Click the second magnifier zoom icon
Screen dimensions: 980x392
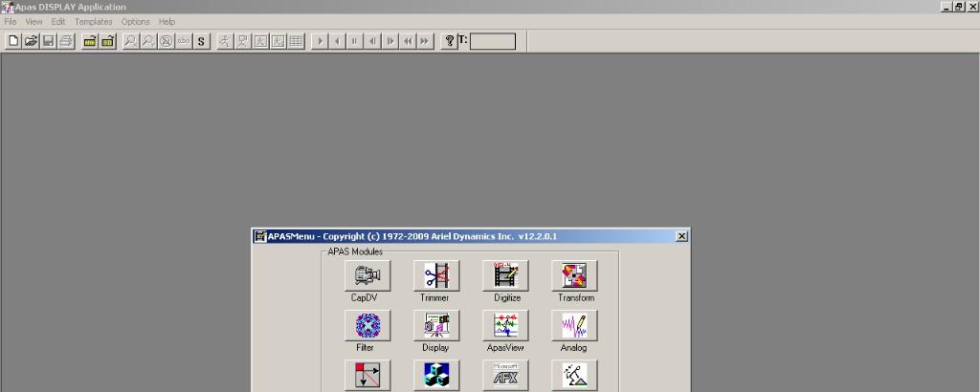148,41
